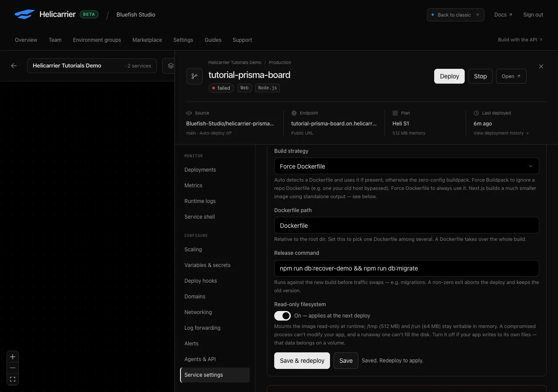Toggle the Read-only filesystem switch
This screenshot has height=392, width=558.
(282, 316)
